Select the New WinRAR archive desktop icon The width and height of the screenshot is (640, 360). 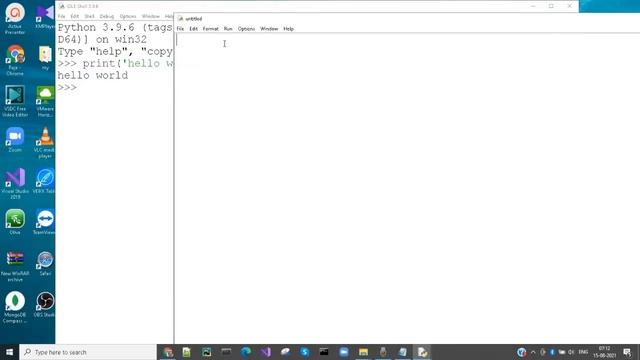tap(15, 266)
